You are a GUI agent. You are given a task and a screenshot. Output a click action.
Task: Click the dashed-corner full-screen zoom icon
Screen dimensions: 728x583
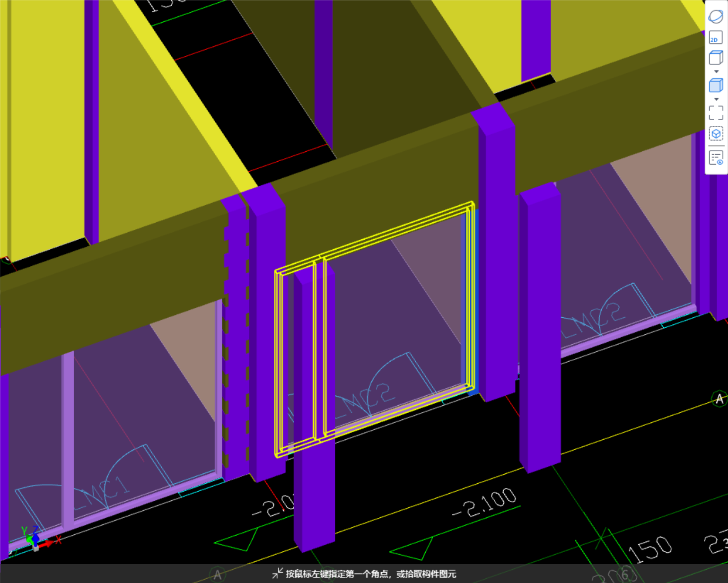point(716,113)
